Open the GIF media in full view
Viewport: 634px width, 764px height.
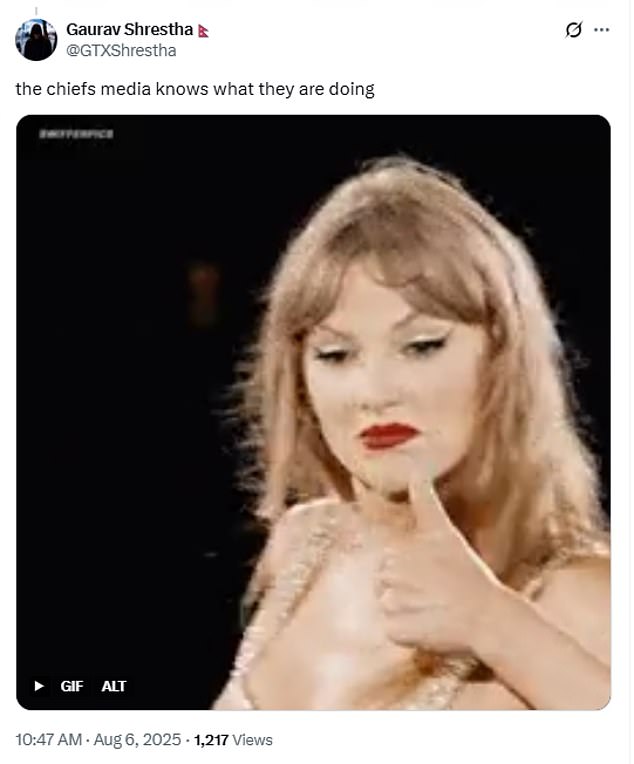(x=313, y=412)
